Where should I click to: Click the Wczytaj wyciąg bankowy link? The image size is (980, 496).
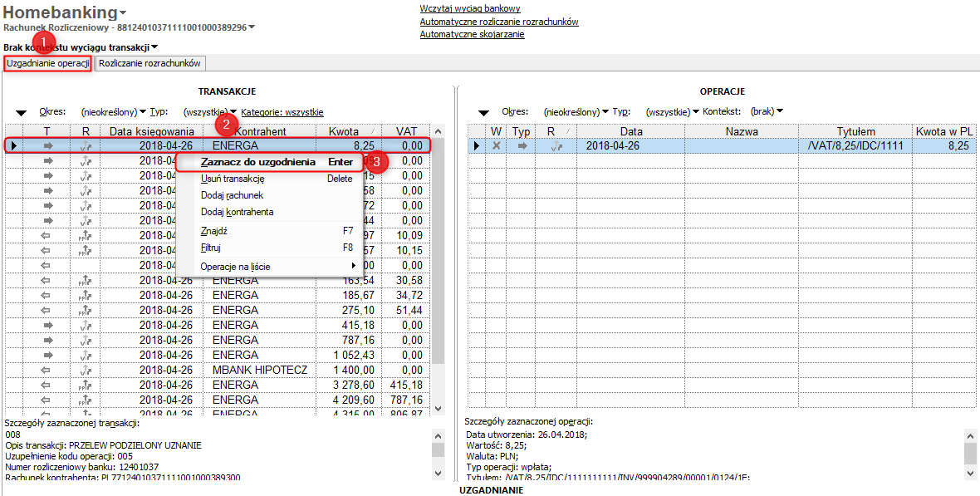tap(471, 8)
